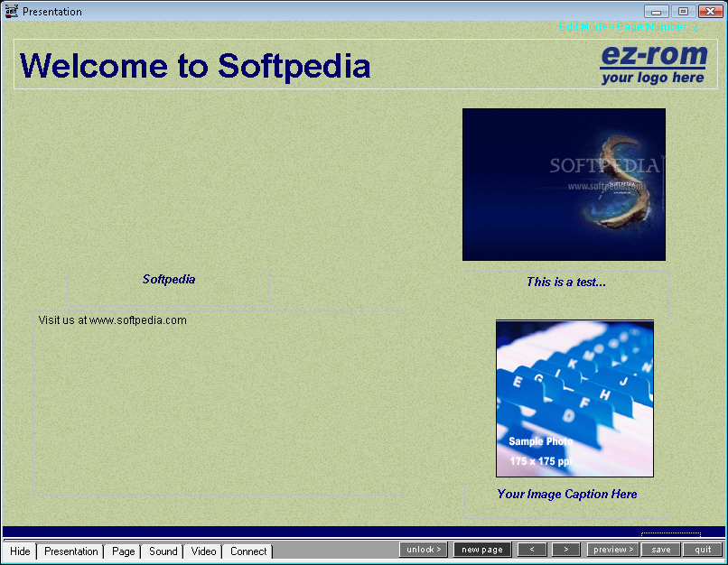Screen dimensions: 728x565
Task: Click the Softpedia italic heading text box
Action: tap(169, 286)
